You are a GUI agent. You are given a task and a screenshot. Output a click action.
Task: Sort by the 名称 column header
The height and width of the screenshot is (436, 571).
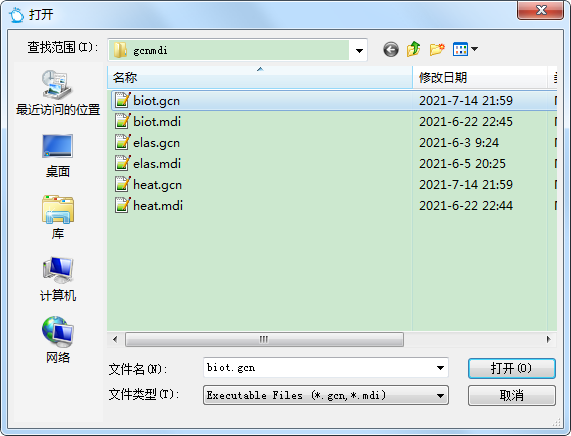point(260,78)
